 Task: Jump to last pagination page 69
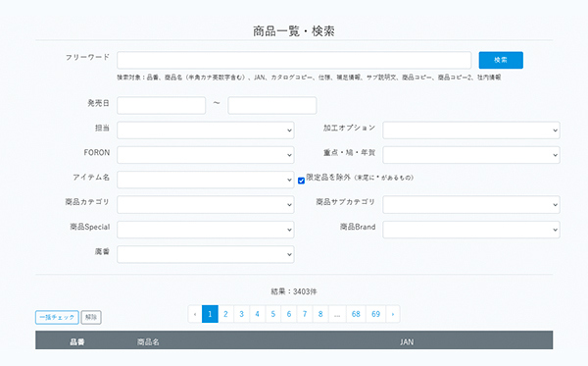click(375, 314)
